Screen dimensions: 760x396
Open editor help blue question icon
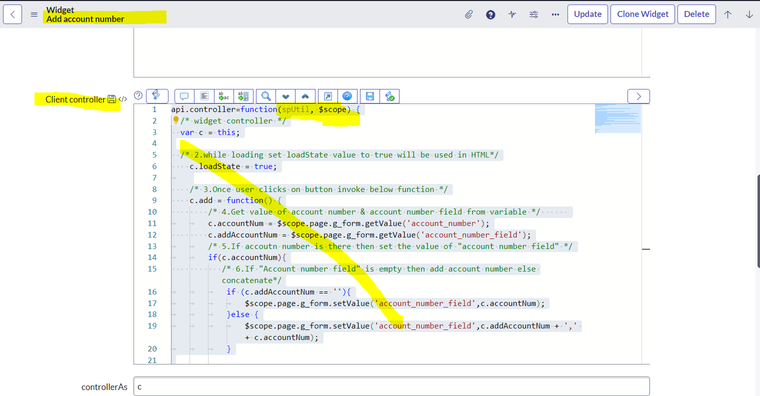pos(348,96)
